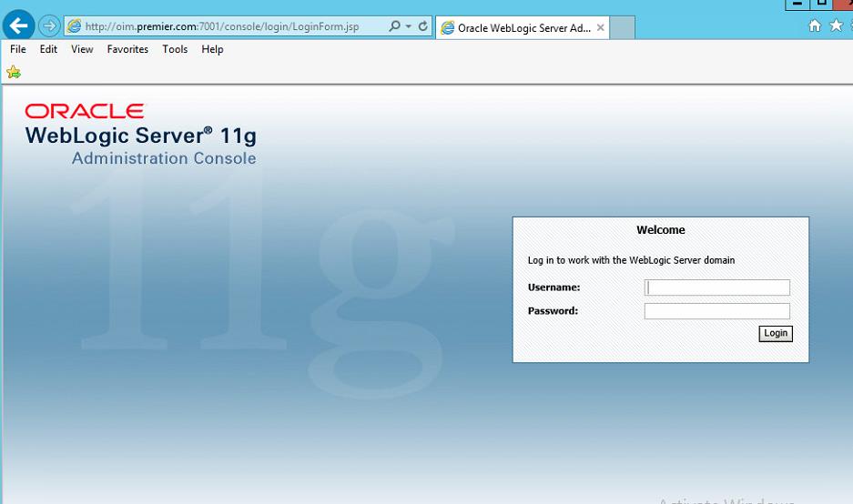This screenshot has width=853, height=504.
Task: Click the Login button
Action: 776,333
